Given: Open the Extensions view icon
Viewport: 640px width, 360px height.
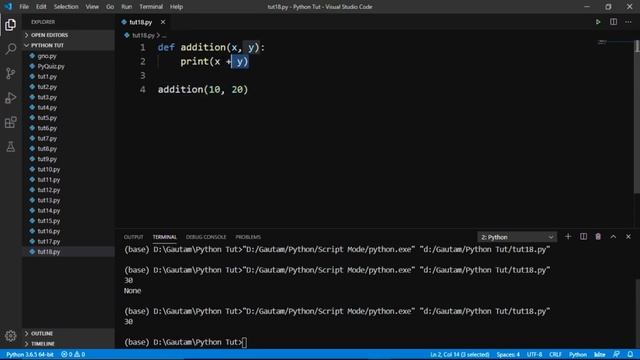Looking at the screenshot, I should [x=11, y=122].
